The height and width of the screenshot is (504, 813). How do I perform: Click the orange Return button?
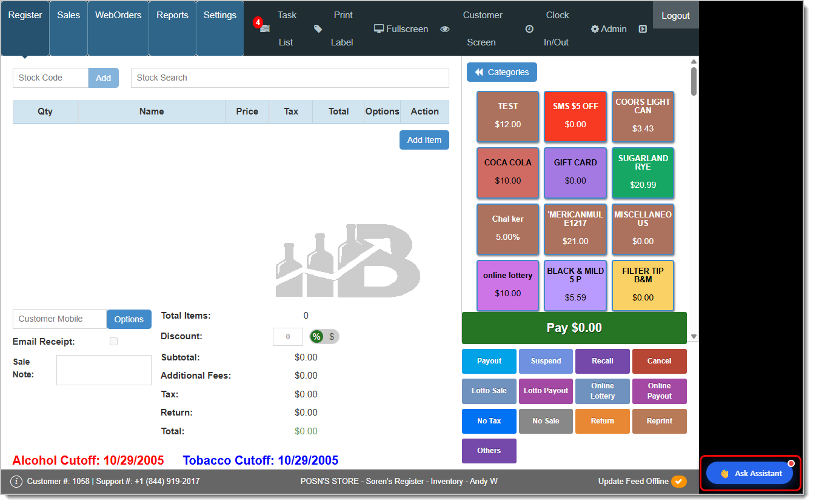point(603,421)
